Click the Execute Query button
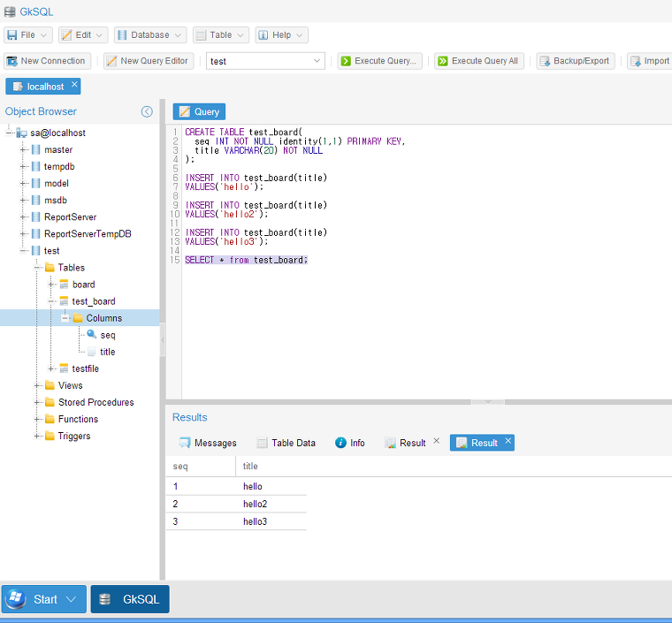Image resolution: width=672 pixels, height=623 pixels. tap(379, 61)
